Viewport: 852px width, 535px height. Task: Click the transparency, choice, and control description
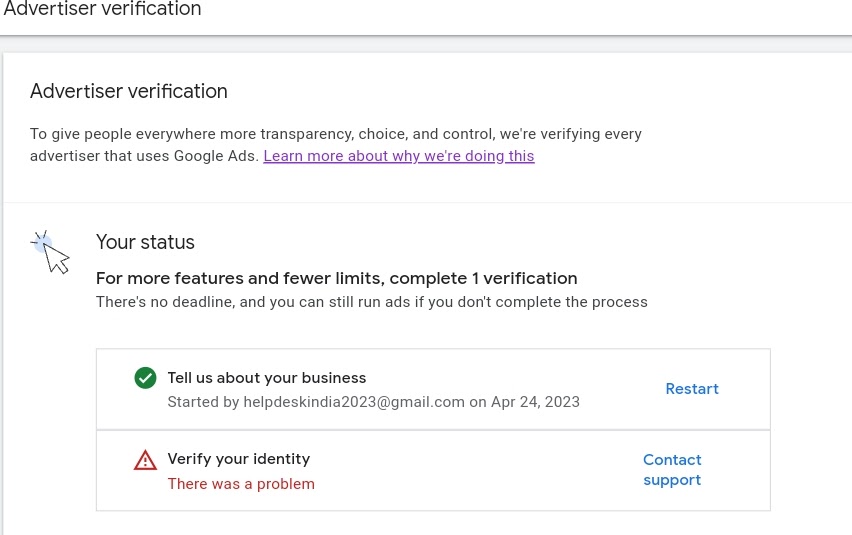(x=336, y=133)
